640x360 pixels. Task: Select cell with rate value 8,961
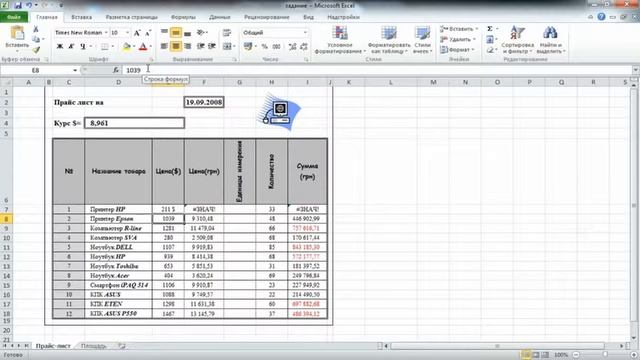click(134, 123)
